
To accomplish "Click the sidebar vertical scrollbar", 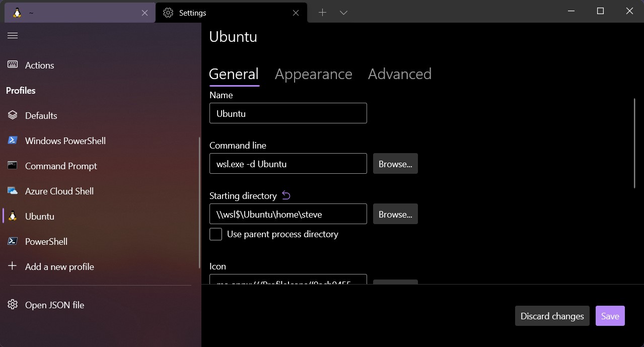I will pyautogui.click(x=199, y=201).
